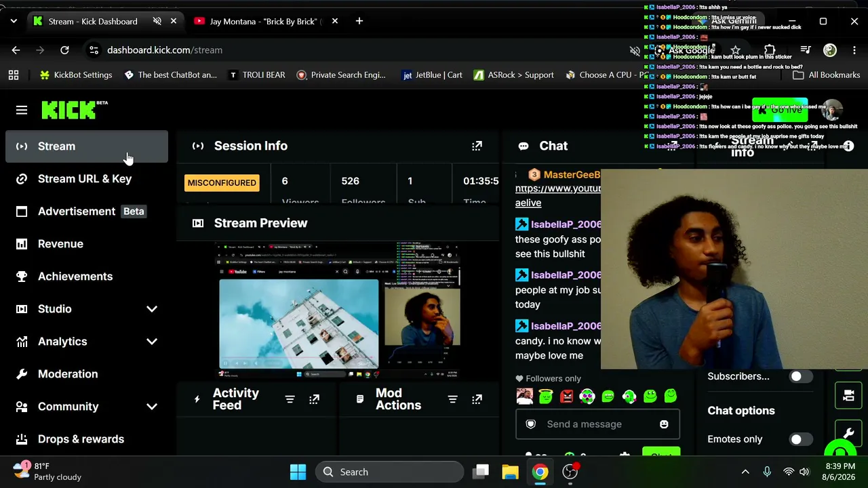Screen dimensions: 868x488
Task: Open TROLI BEAR bookmark
Action: 256,75
